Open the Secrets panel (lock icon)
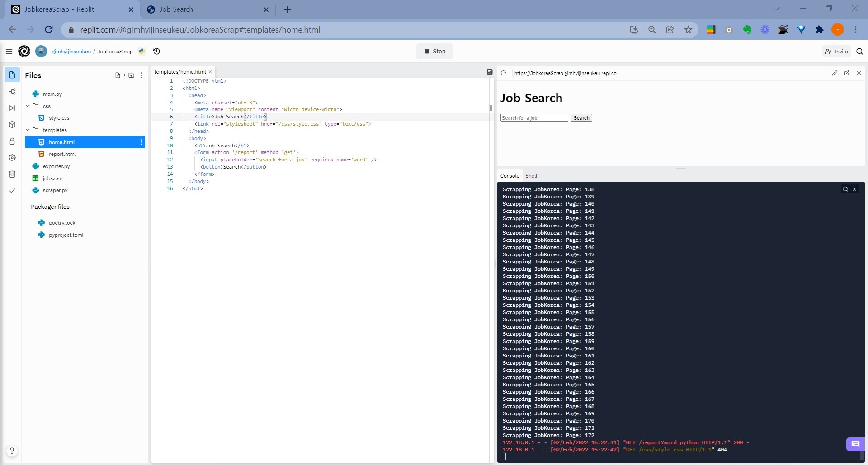 pyautogui.click(x=12, y=141)
